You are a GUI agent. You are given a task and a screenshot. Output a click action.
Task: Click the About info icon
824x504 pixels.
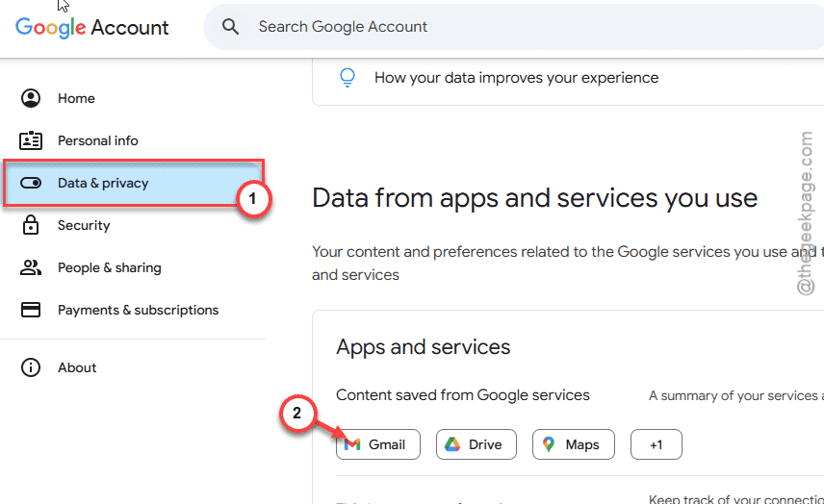[x=31, y=367]
